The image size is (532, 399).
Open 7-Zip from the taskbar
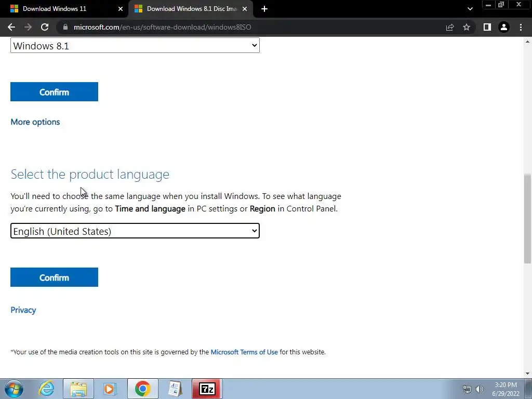point(207,389)
